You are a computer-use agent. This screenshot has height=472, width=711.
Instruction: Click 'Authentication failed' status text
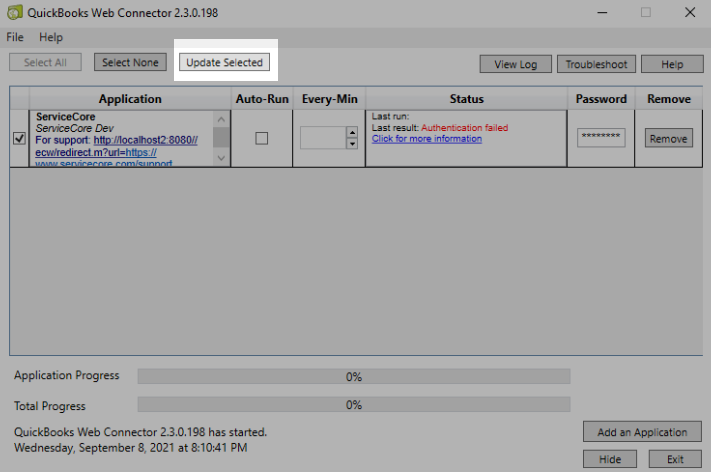tap(465, 128)
